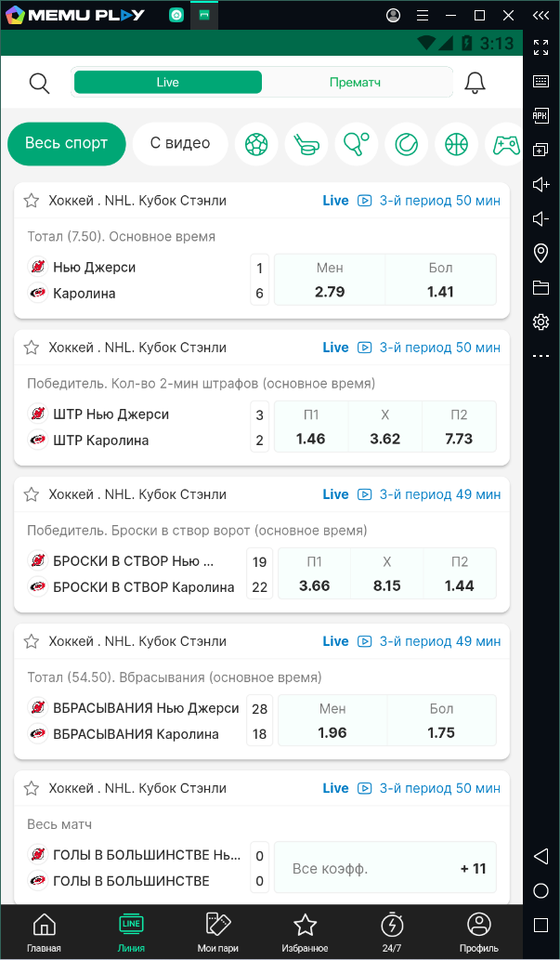The height and width of the screenshot is (960, 560).
Task: Go to Мои пари tab
Action: [x=217, y=932]
